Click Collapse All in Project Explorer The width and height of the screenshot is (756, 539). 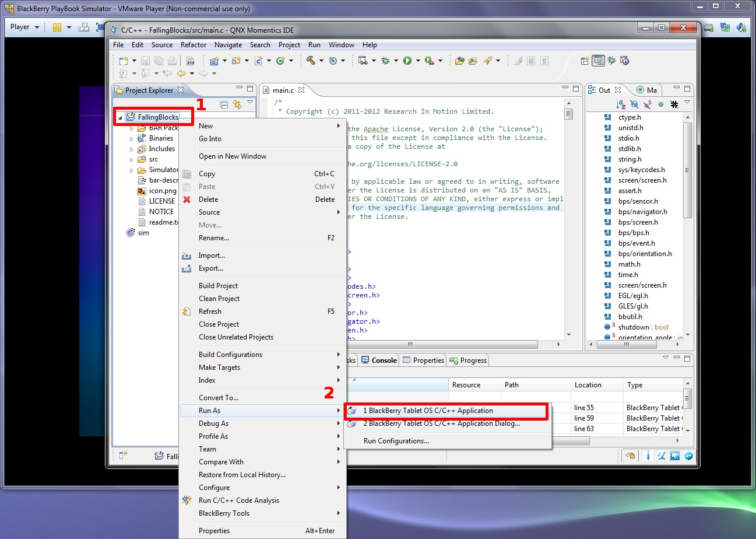click(224, 104)
